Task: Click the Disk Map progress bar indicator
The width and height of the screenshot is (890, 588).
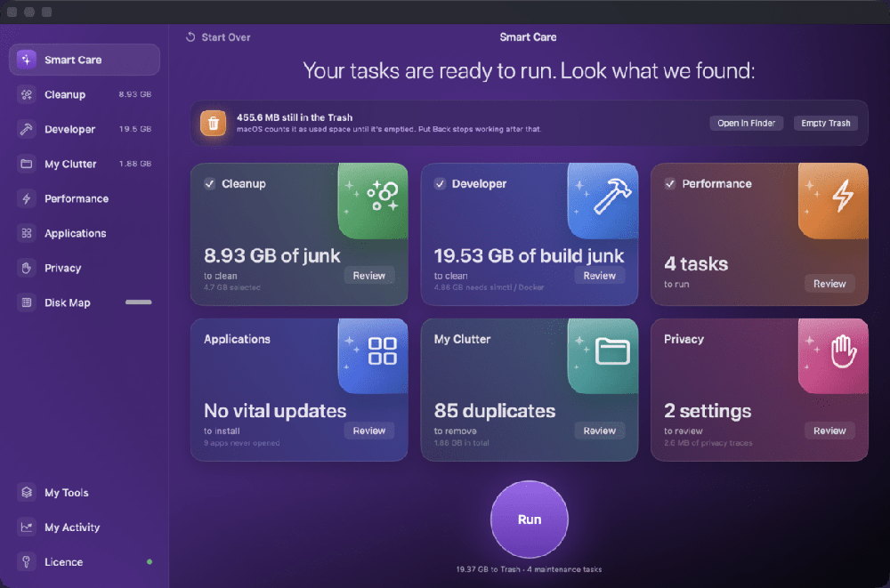Action: [139, 302]
